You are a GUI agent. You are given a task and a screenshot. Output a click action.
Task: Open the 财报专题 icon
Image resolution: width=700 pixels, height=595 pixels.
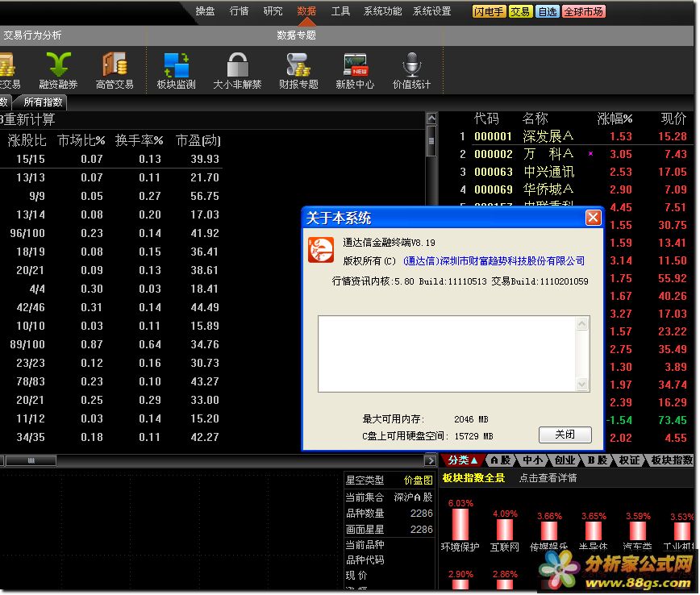(298, 70)
